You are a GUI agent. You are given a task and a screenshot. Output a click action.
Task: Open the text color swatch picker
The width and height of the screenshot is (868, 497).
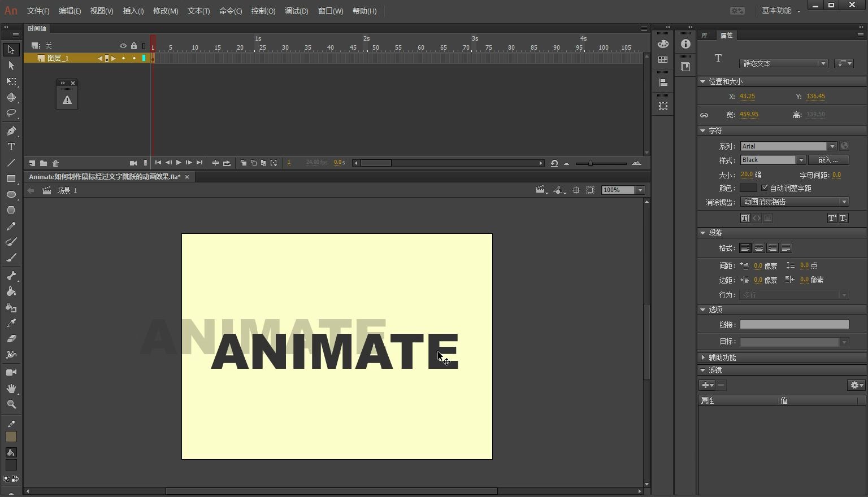click(748, 188)
